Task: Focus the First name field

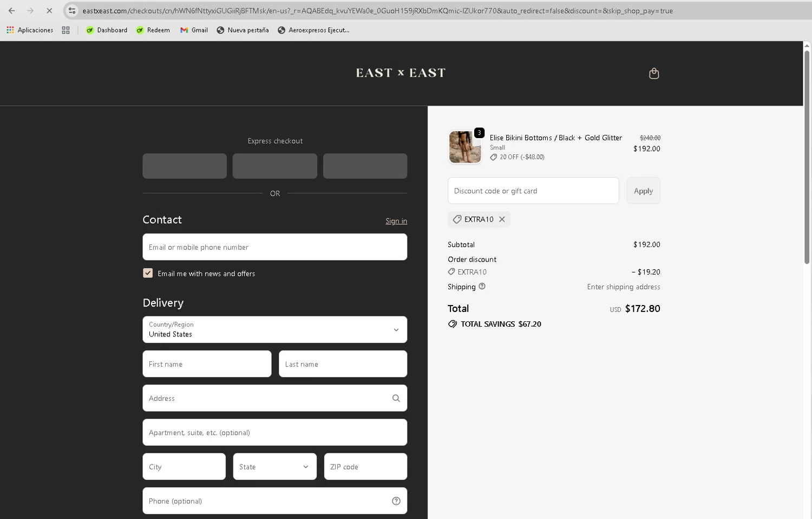Action: coord(207,364)
